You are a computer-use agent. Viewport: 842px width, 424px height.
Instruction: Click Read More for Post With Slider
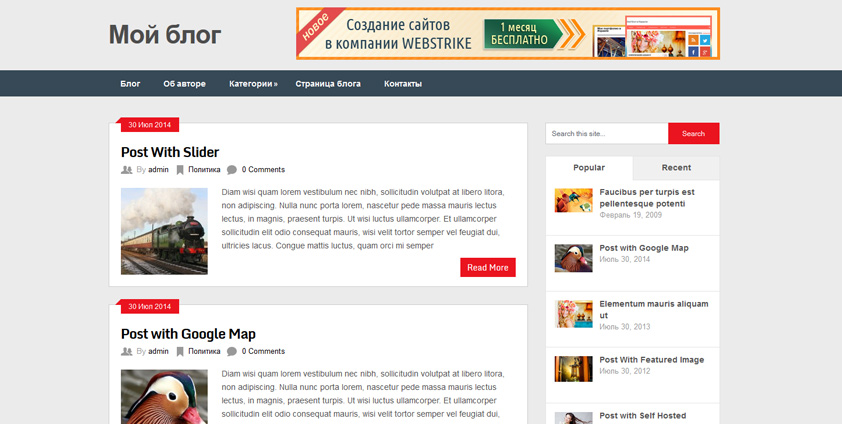pos(488,267)
